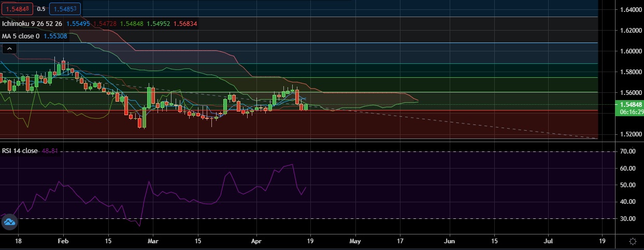Collapse the indicator legend with the arrow button
Viewport: 644px width, 250px height.
pos(10,49)
